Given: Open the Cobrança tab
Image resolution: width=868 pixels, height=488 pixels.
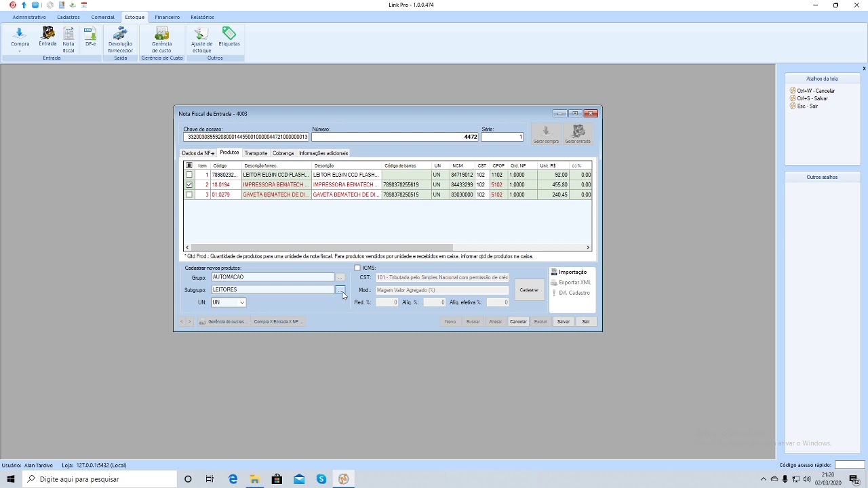Looking at the screenshot, I should (x=283, y=153).
